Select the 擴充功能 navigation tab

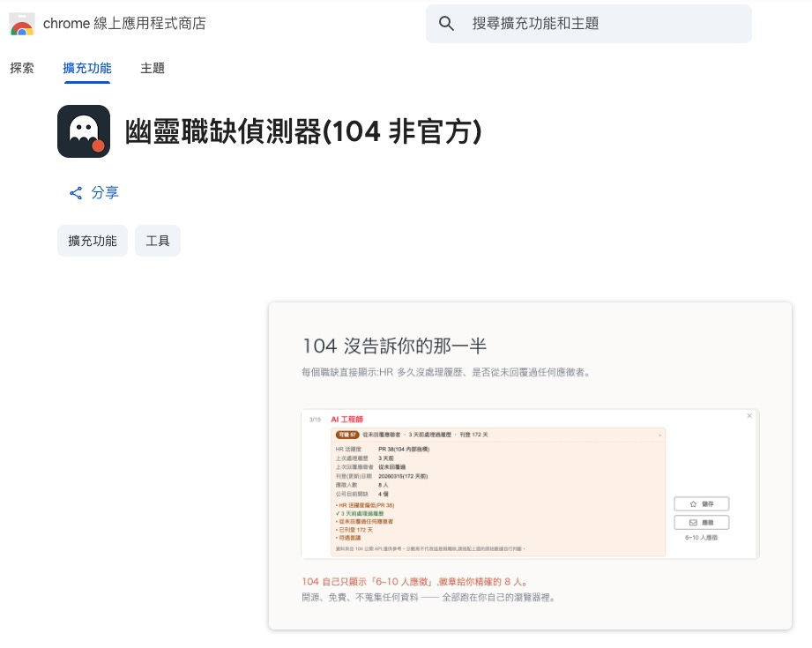[x=87, y=68]
